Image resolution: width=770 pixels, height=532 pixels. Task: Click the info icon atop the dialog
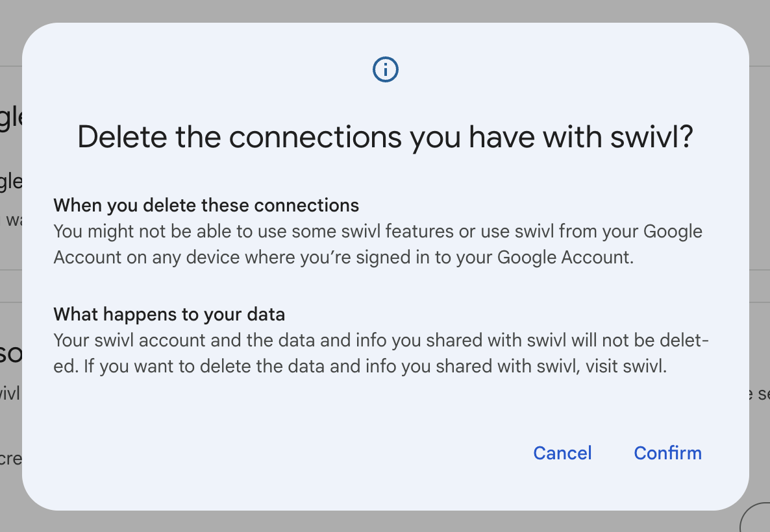[385, 69]
